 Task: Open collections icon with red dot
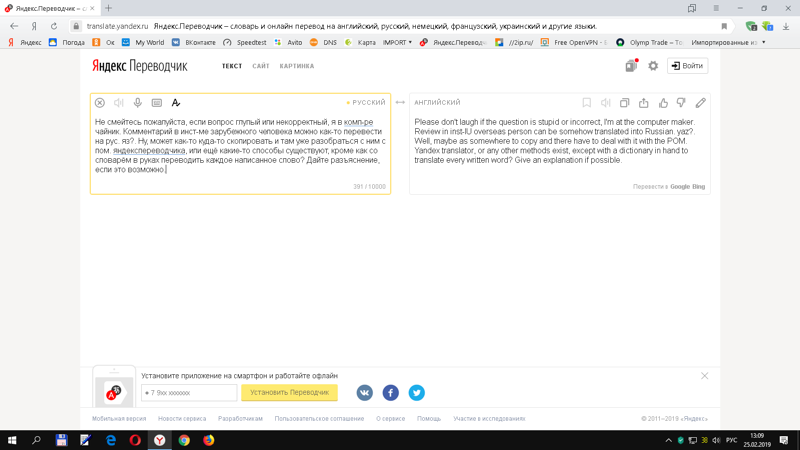632,66
